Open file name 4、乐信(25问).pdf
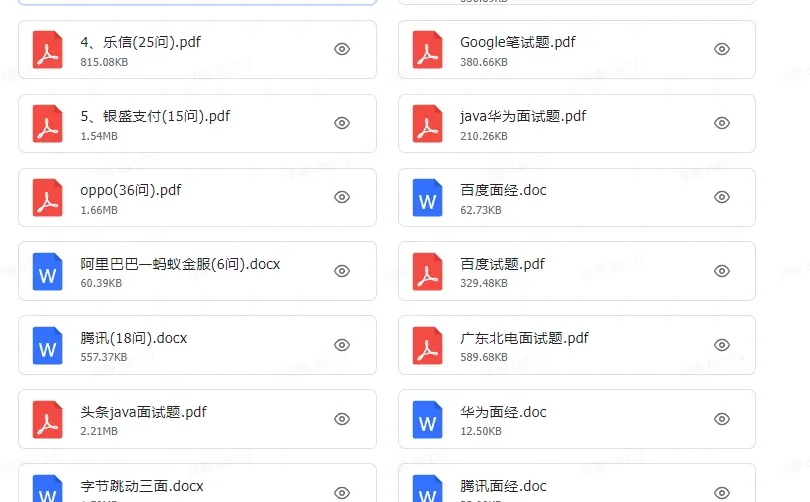810x502 pixels. click(x=141, y=42)
